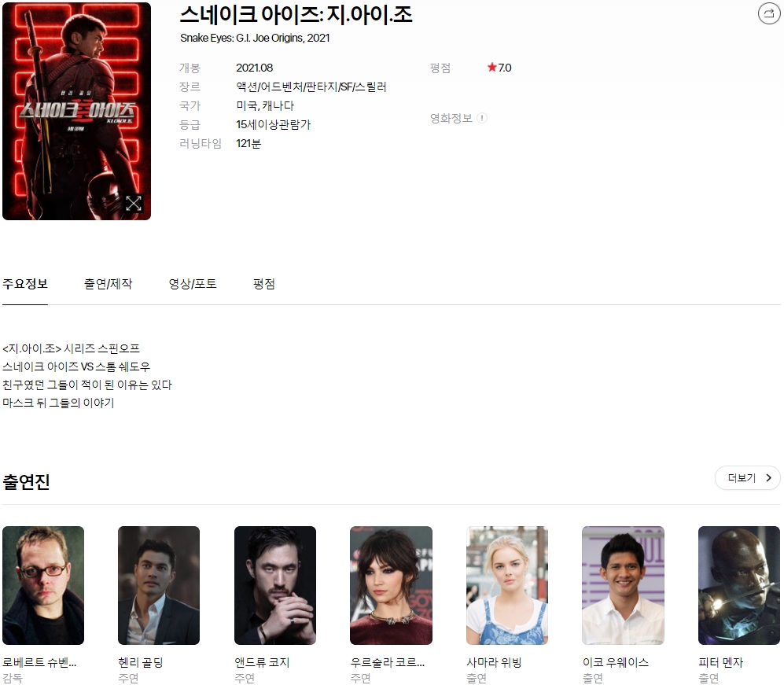The image size is (784, 685).
Task: View 사마라 위빙's profile photo
Action: pyautogui.click(x=507, y=585)
